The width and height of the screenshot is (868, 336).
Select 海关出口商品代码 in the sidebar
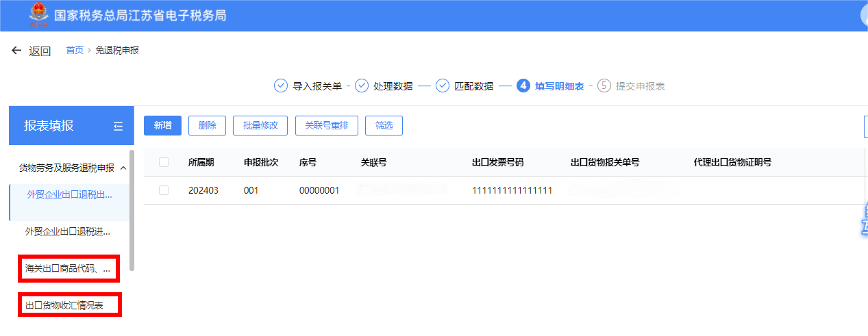69,268
